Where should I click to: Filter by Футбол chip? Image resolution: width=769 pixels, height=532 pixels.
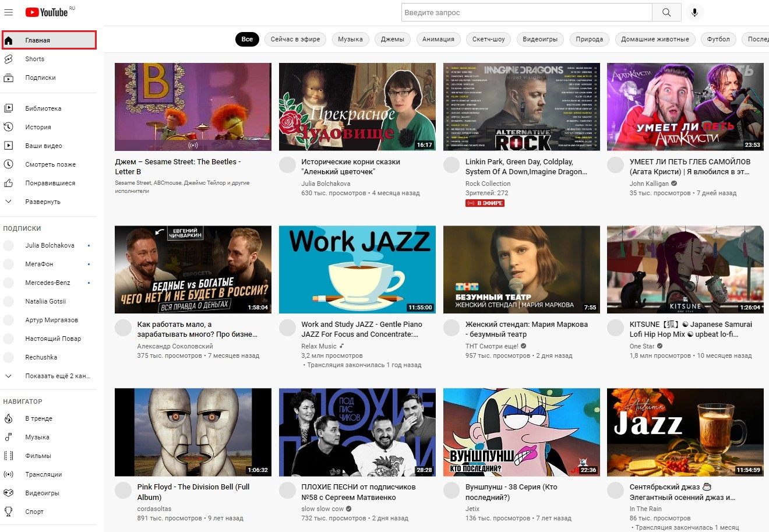point(718,39)
